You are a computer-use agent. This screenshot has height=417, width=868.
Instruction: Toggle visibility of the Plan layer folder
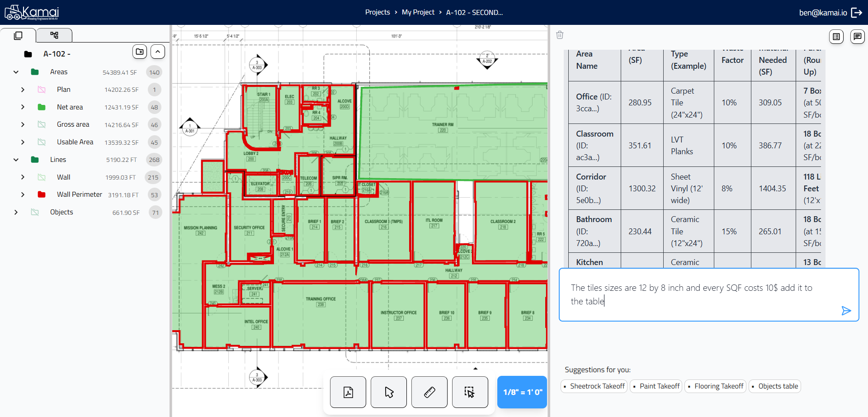(42, 90)
